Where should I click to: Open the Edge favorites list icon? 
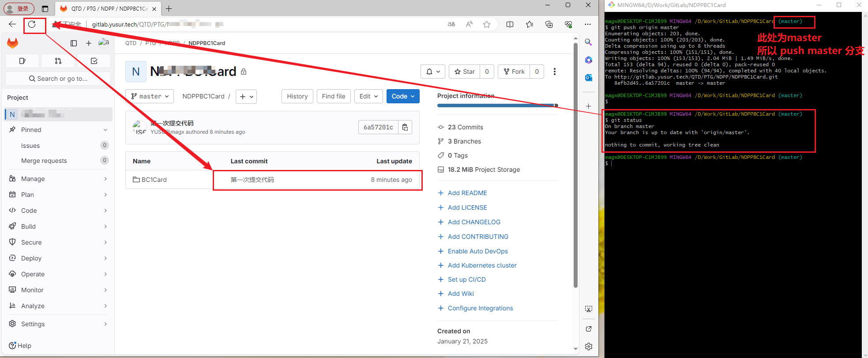pos(530,24)
